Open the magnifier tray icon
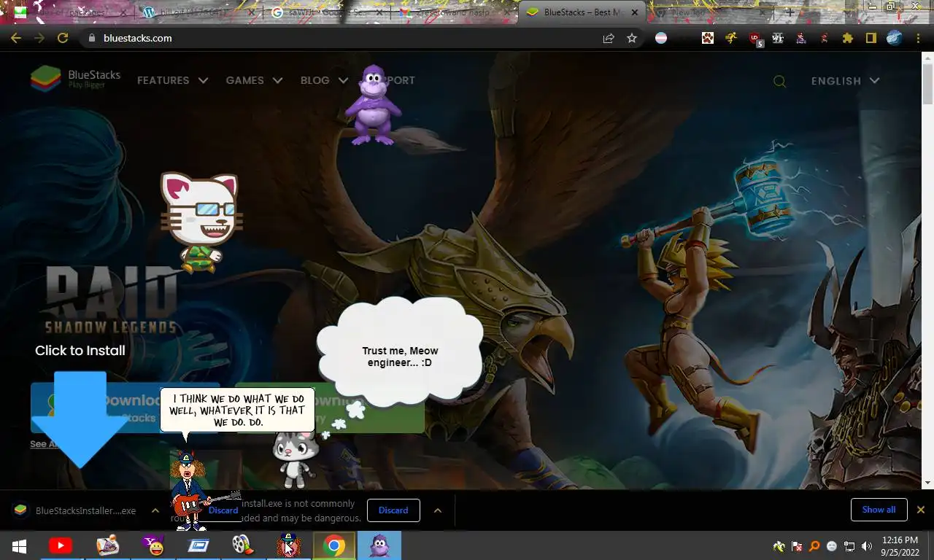This screenshot has width=934, height=560. tap(814, 546)
